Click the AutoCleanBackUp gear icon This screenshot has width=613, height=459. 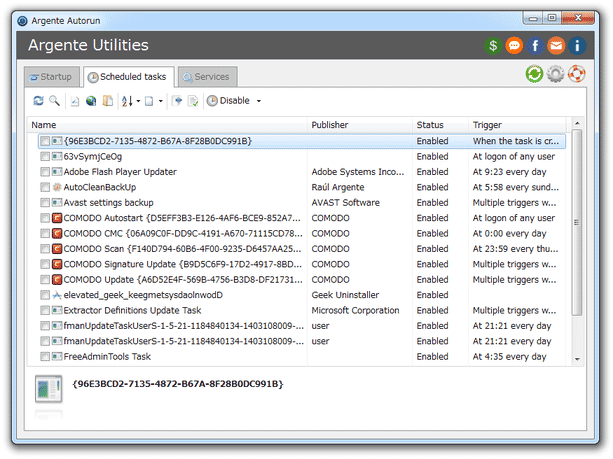pyautogui.click(x=57, y=187)
